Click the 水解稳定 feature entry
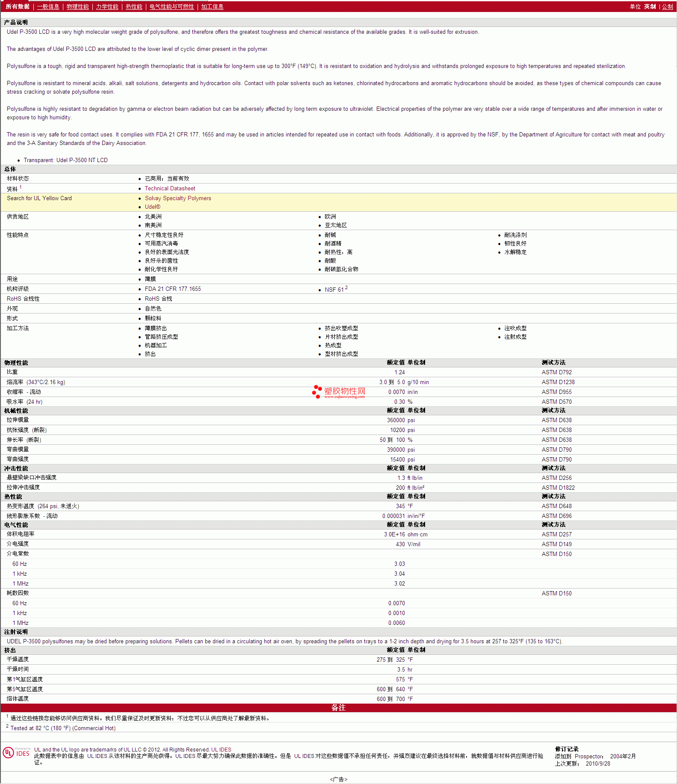Image resolution: width=677 pixels, height=784 pixels. pyautogui.click(x=515, y=252)
